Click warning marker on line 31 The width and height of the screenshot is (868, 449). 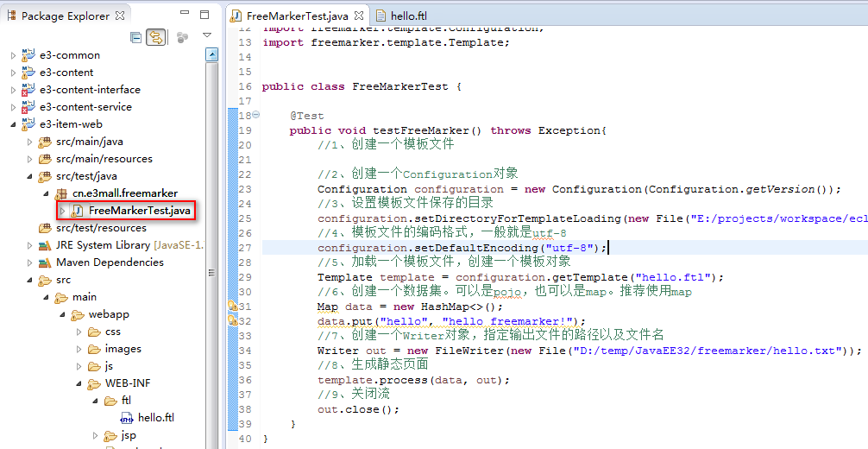[x=232, y=306]
